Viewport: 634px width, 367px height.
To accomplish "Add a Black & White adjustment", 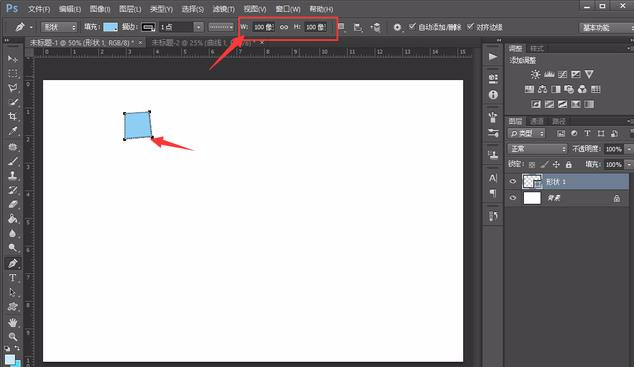I will (x=556, y=89).
